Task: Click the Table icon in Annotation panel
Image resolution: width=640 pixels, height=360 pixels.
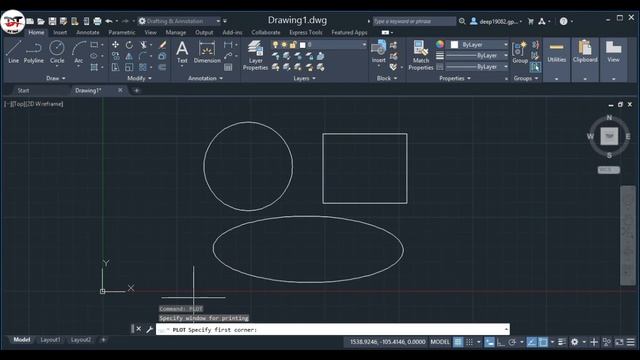Action: coord(228,67)
